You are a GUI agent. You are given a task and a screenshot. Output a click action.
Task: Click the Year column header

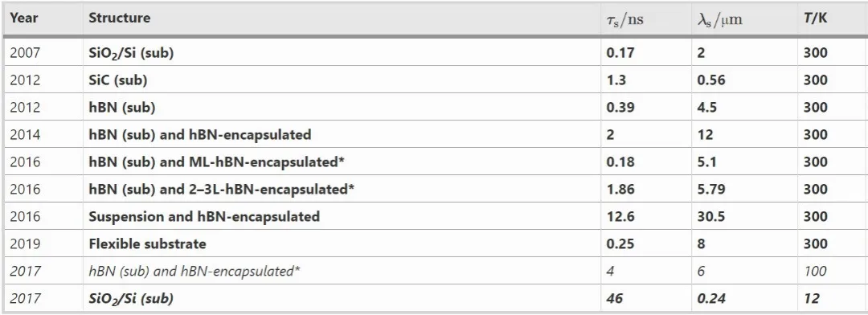(24, 18)
